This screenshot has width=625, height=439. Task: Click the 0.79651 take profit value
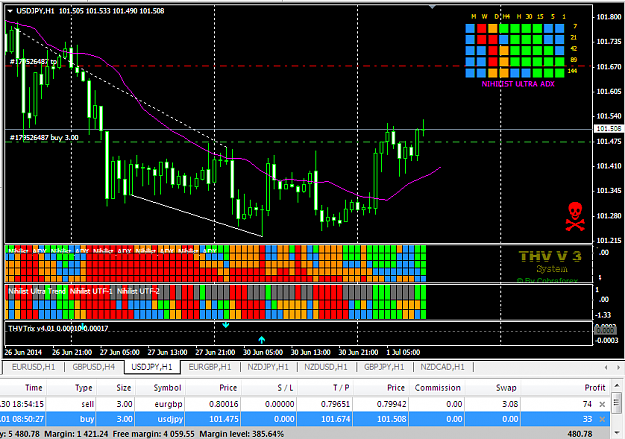(x=335, y=404)
